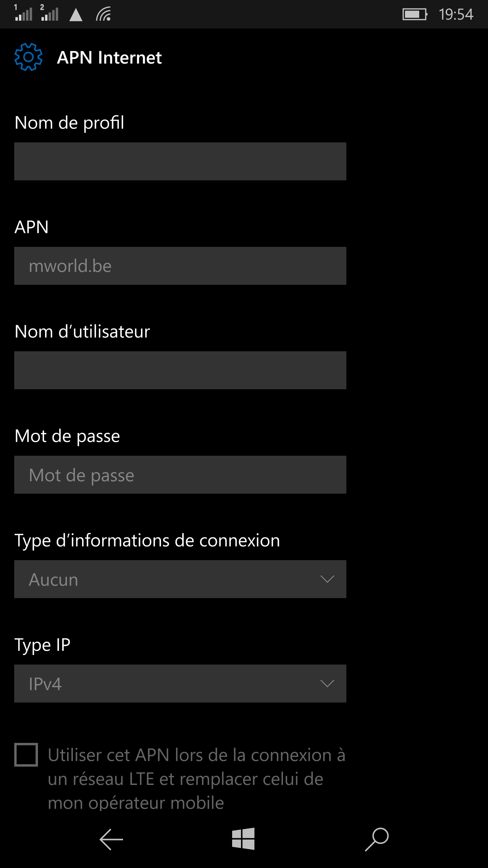Tap the LTE APN replacement label text

tap(196, 779)
